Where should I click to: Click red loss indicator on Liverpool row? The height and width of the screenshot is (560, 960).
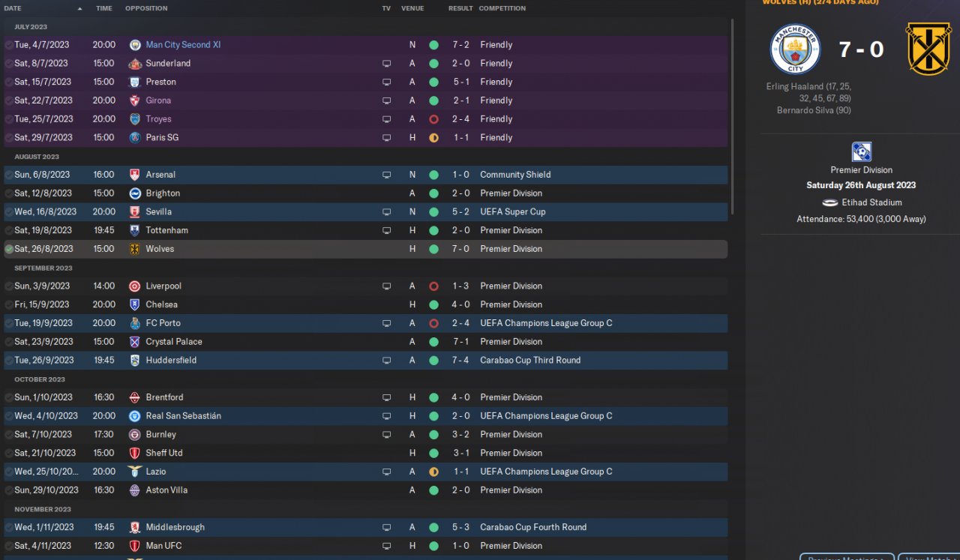pos(433,286)
